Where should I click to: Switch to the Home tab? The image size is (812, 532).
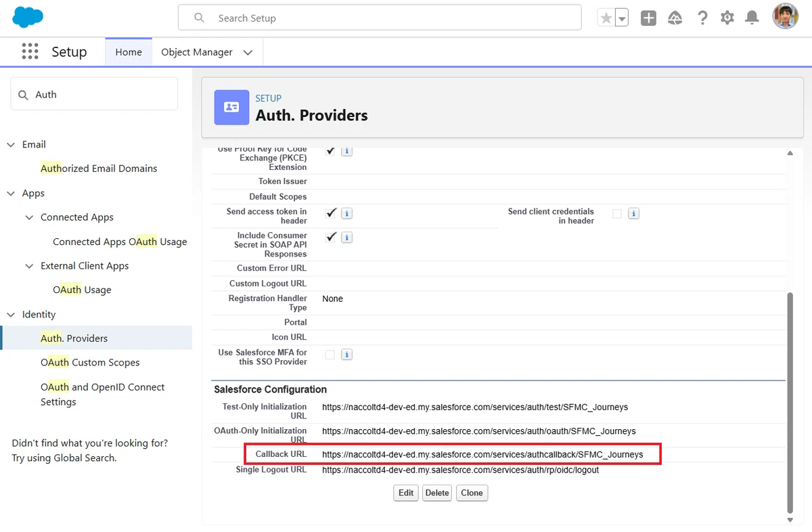129,52
